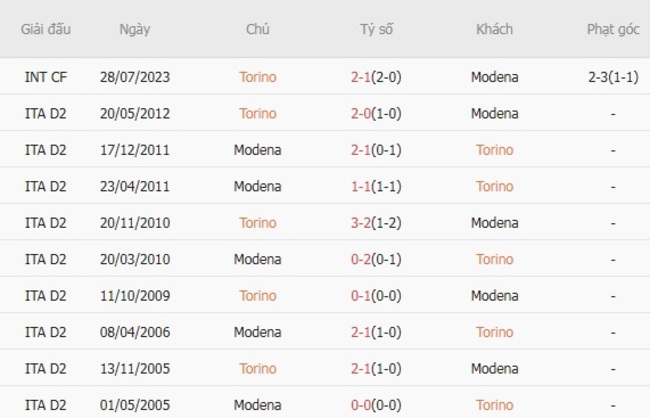Open Modena home team in 08/04/2006 match
The height and width of the screenshot is (418, 650).
258,332
